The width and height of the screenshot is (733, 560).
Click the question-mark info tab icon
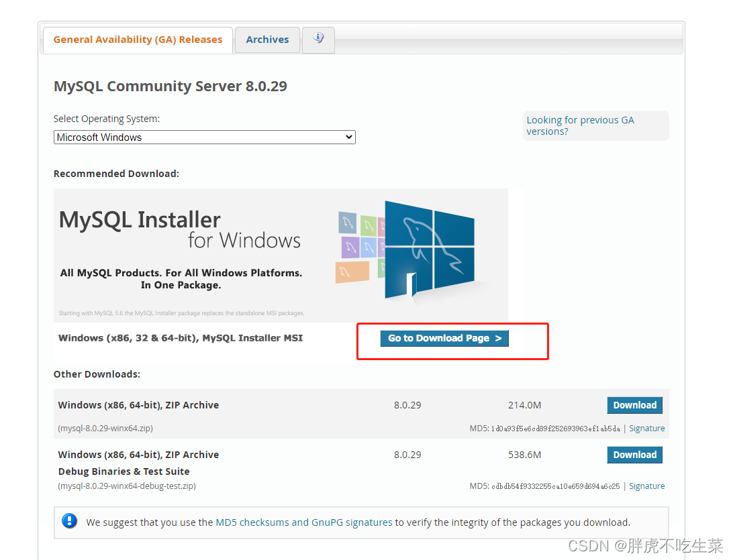click(318, 40)
